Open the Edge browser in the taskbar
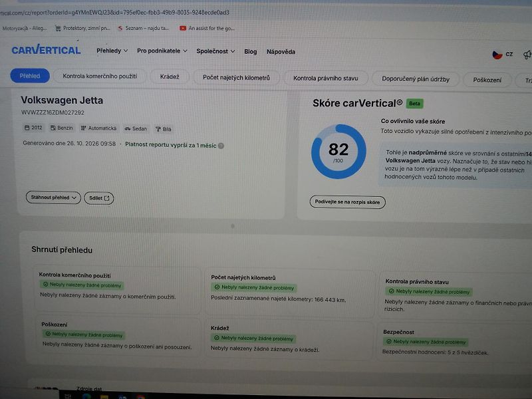Viewport: 532px width, 399px height. click(x=86, y=396)
